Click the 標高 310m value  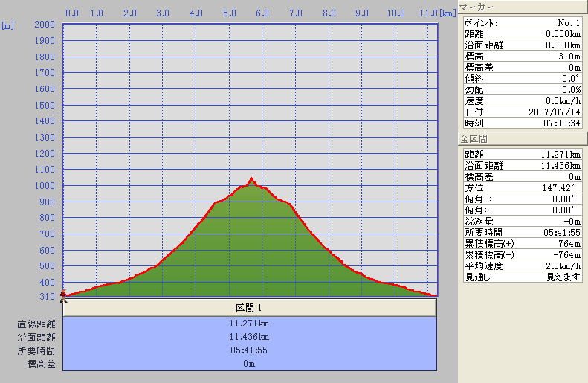click(x=569, y=57)
